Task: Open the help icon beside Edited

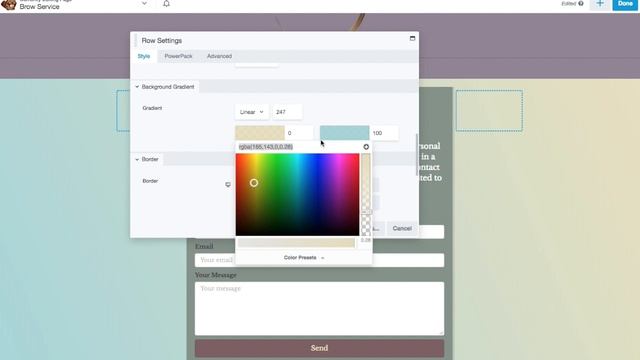Action: 581,4
